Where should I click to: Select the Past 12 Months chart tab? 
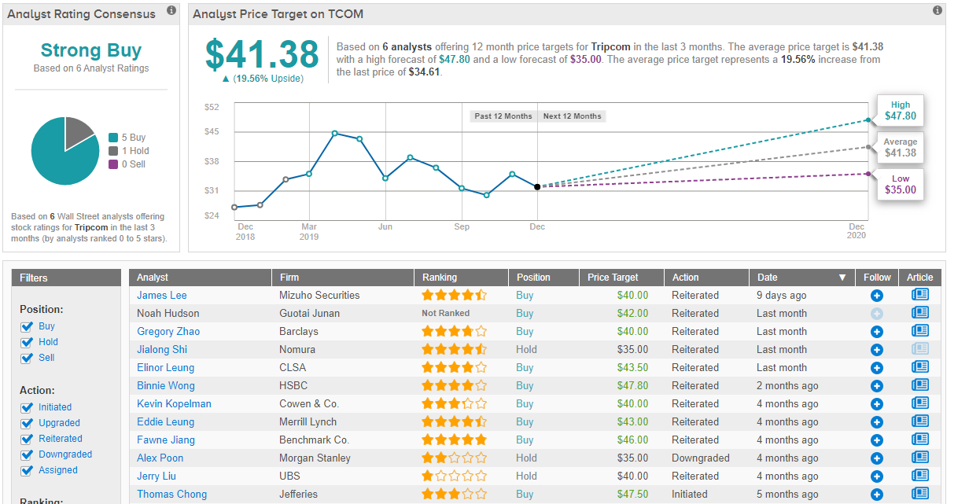click(503, 116)
